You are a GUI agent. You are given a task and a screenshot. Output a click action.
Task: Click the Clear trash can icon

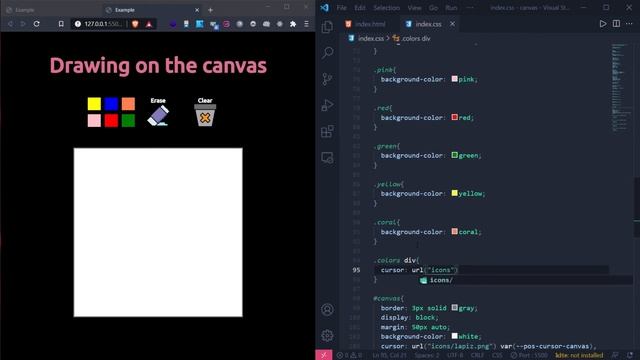point(205,116)
